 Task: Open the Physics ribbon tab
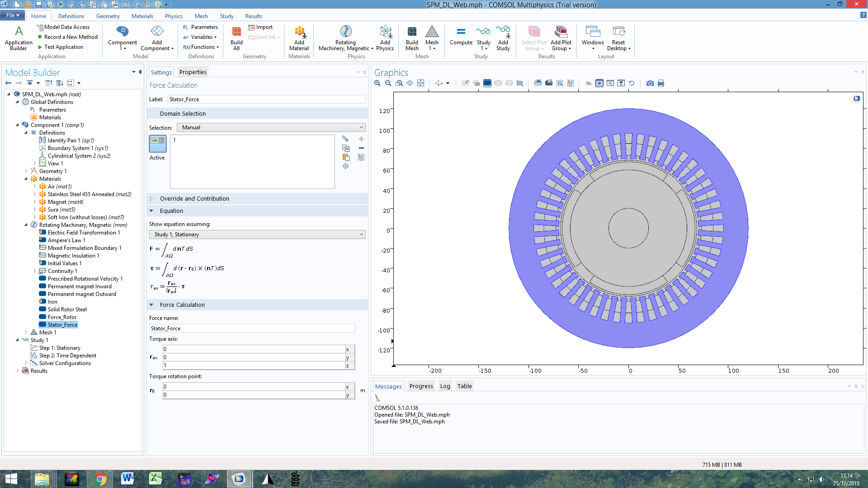(174, 16)
